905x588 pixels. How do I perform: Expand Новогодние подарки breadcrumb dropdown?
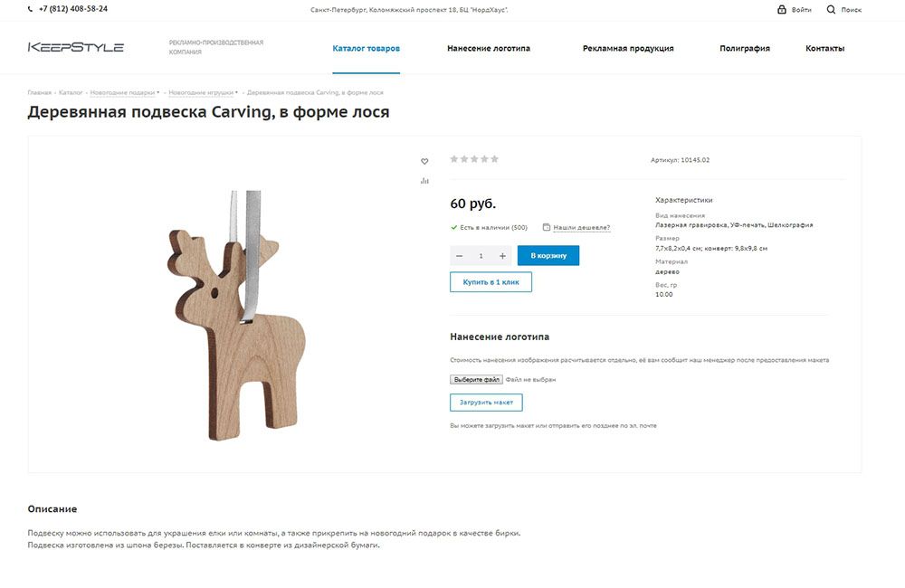click(x=158, y=92)
